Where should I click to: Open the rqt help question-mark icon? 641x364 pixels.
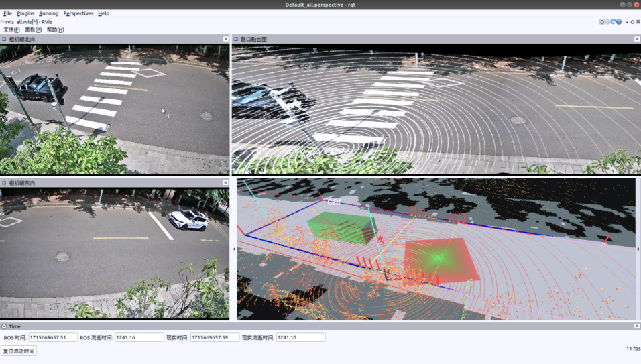618,22
